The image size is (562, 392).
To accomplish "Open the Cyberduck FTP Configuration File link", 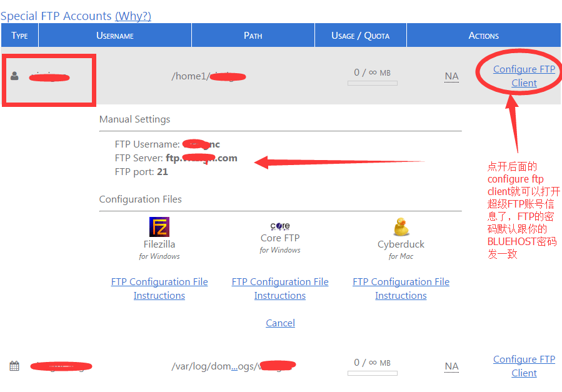I will click(401, 281).
